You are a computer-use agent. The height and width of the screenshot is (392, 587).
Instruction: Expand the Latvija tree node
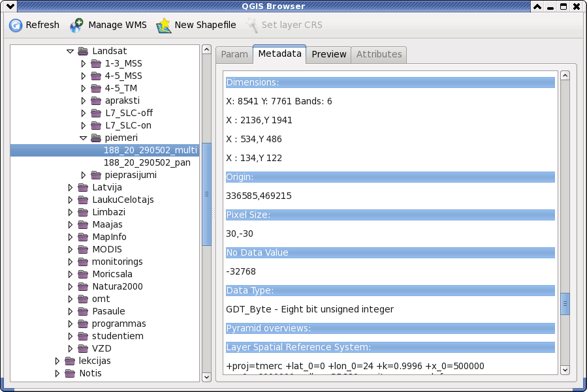pos(70,187)
